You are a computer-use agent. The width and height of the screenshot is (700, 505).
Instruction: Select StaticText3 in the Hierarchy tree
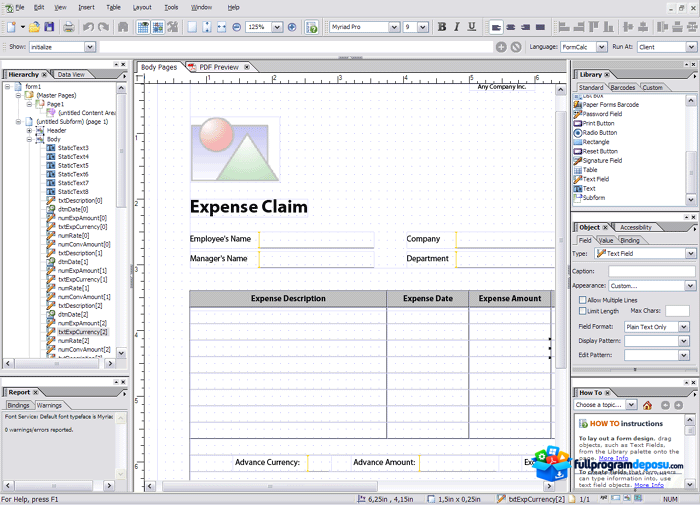pyautogui.click(x=73, y=148)
